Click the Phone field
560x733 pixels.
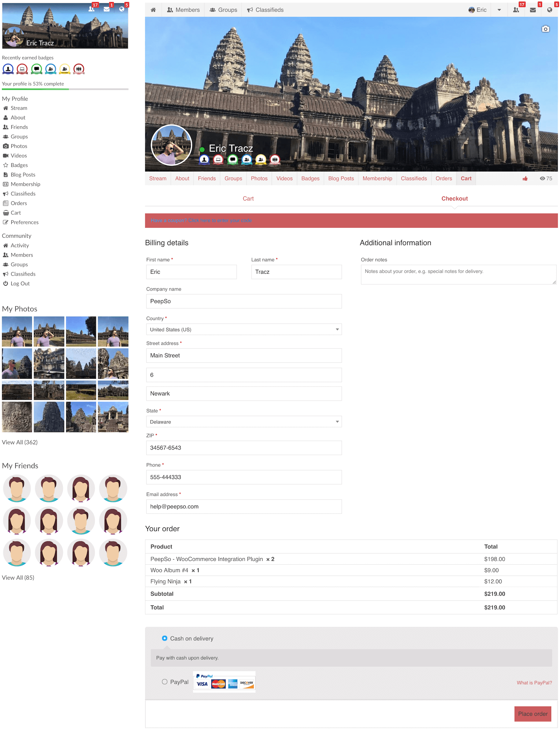pos(244,477)
